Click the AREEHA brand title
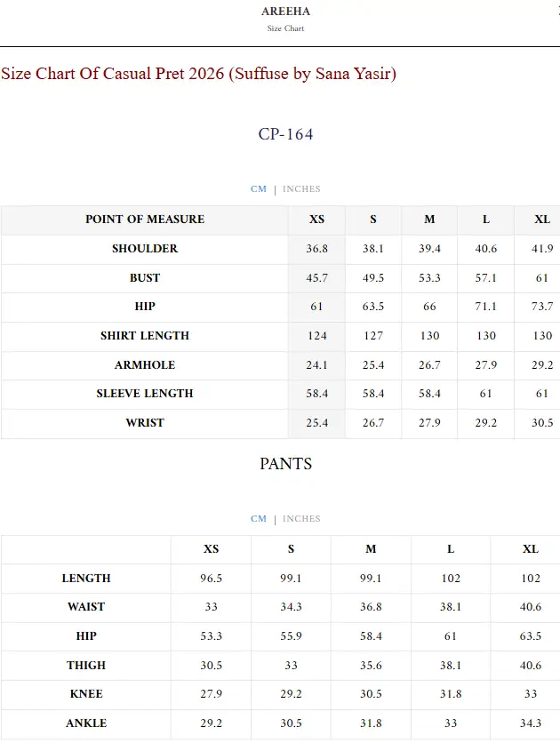Image resolution: width=560 pixels, height=751 pixels. (284, 12)
